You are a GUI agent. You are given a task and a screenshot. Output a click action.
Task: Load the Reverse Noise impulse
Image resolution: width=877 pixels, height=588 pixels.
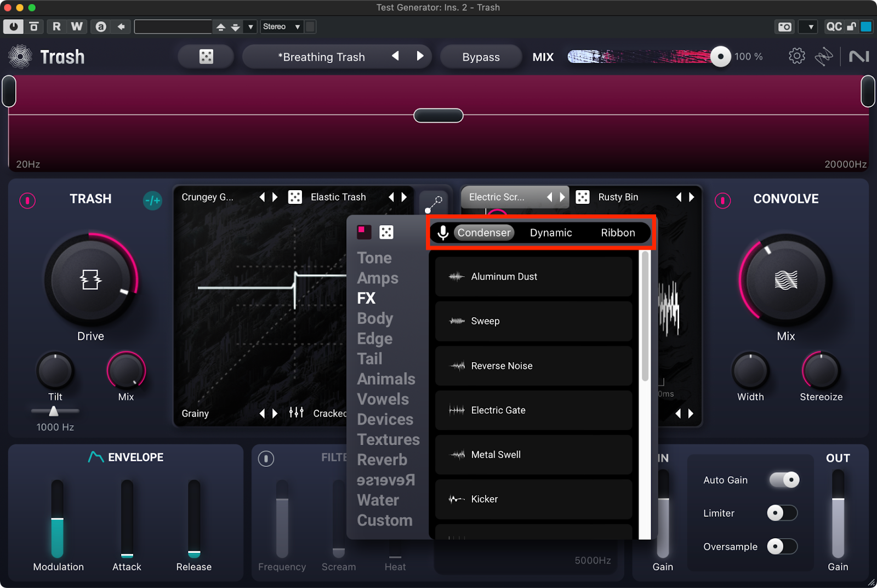point(533,366)
